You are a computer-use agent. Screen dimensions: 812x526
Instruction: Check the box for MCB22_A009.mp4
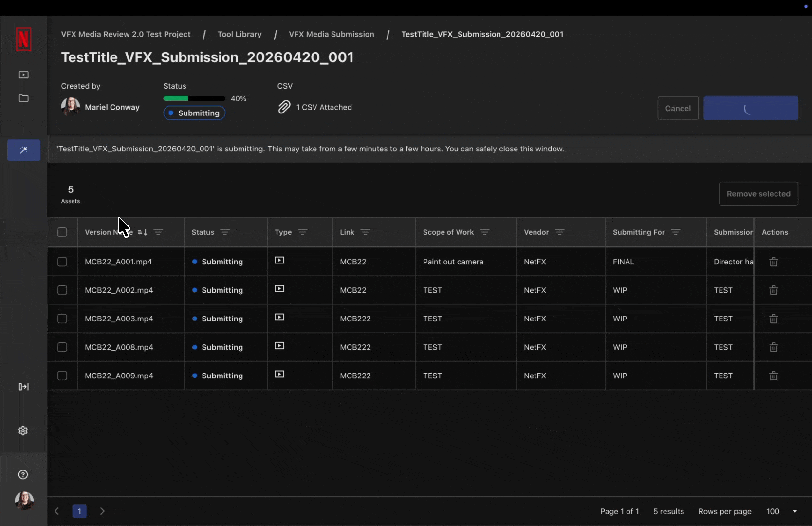(x=62, y=376)
